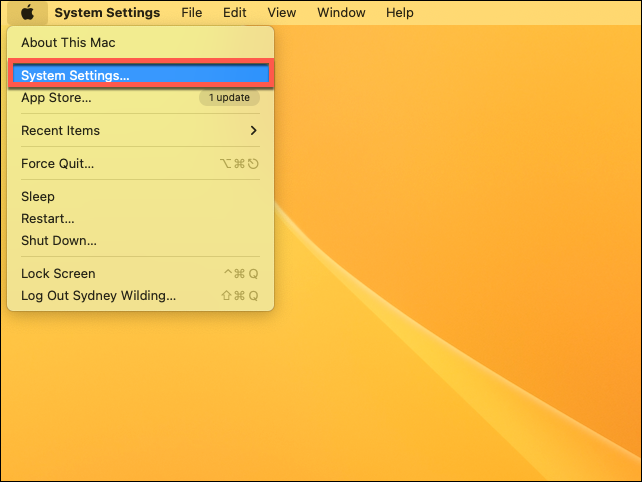The image size is (642, 482).
Task: Choose Shut Down… from the menu
Action: [x=59, y=241]
